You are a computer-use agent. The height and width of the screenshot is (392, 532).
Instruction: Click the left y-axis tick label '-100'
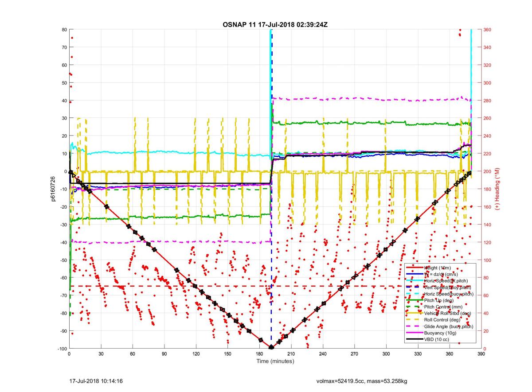[62, 349]
